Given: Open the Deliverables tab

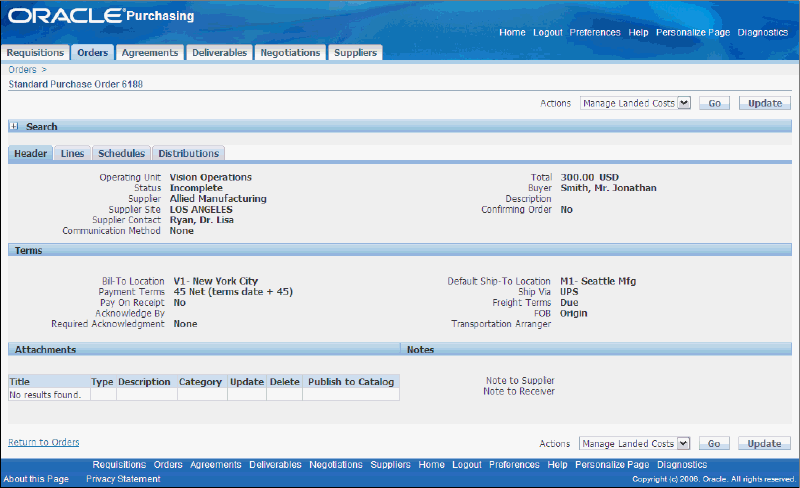Looking at the screenshot, I should tap(219, 53).
